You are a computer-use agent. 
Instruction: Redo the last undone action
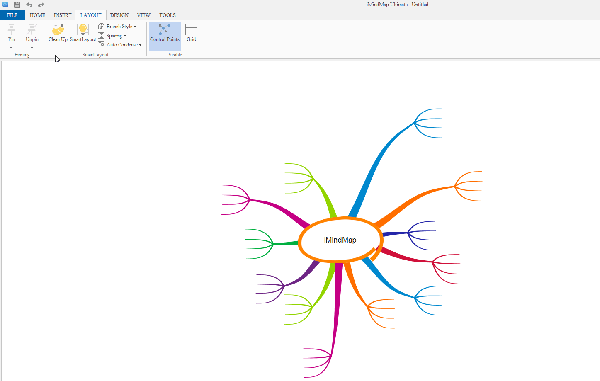[x=41, y=5]
